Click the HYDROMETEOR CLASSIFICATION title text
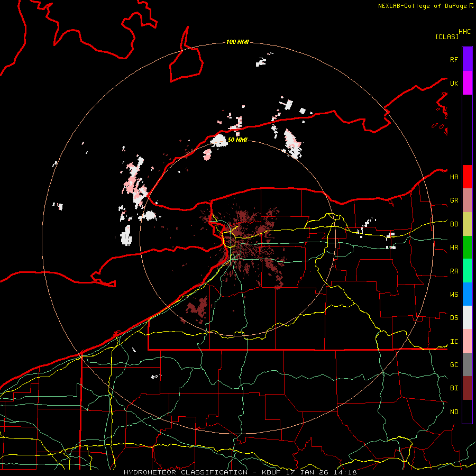Image resolution: width=476 pixels, height=476 pixels. coord(186,472)
